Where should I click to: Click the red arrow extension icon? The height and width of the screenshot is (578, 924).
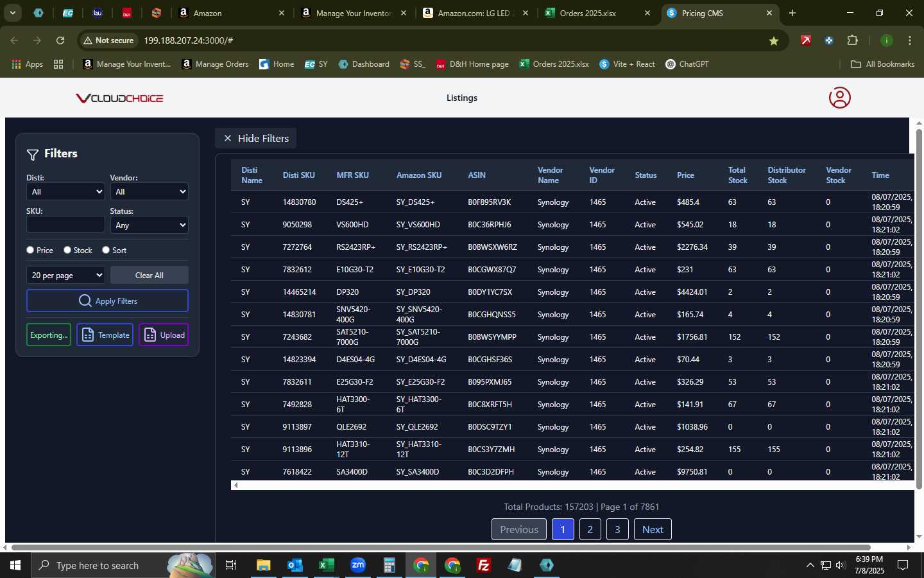(x=806, y=40)
